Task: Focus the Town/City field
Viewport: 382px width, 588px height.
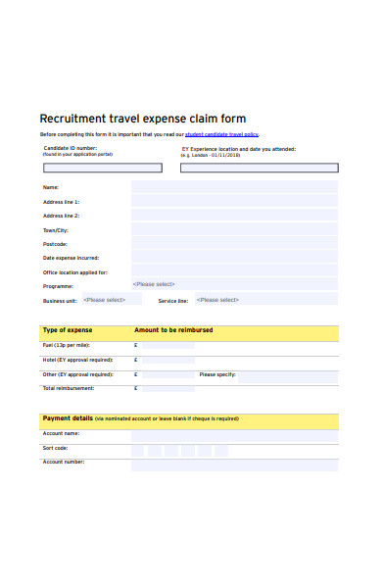Action: coord(234,229)
